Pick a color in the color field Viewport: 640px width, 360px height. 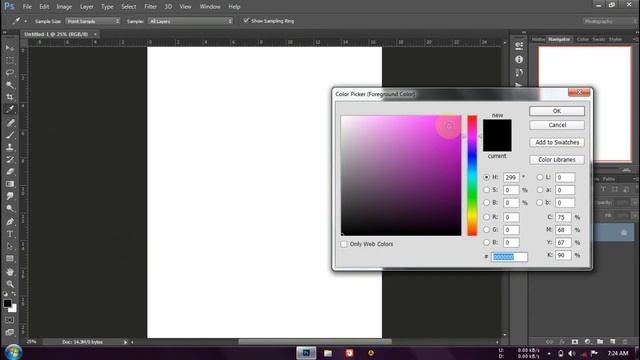pos(401,176)
